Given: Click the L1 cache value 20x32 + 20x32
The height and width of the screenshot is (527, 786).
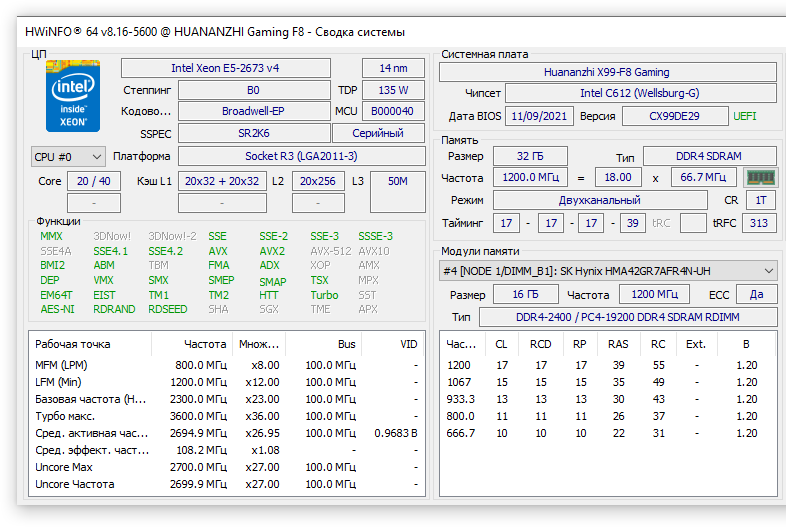Looking at the screenshot, I should [222, 181].
